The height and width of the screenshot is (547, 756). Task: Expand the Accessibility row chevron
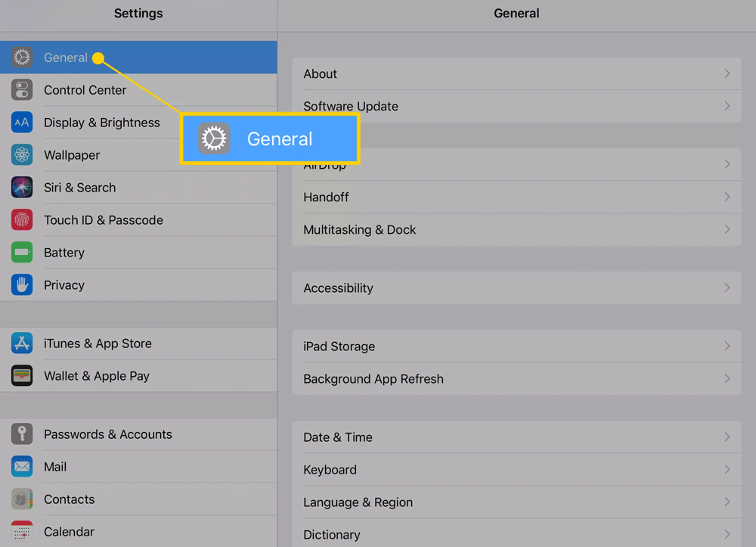pyautogui.click(x=727, y=288)
